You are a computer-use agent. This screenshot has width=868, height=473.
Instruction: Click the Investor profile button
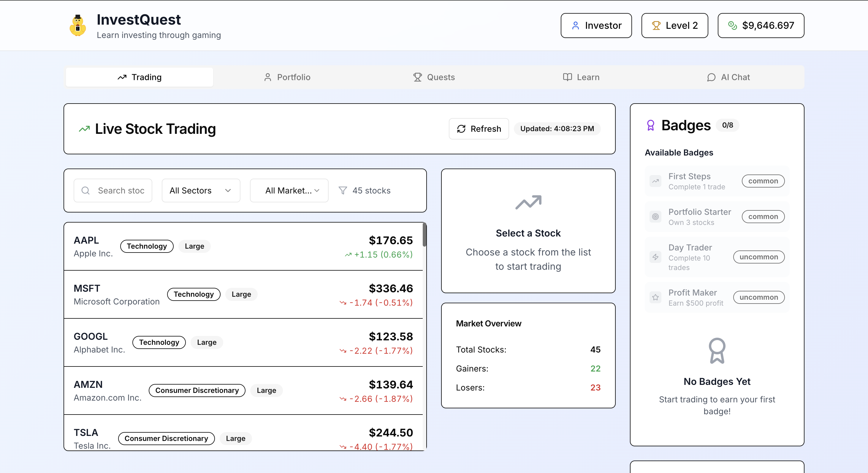tap(596, 26)
